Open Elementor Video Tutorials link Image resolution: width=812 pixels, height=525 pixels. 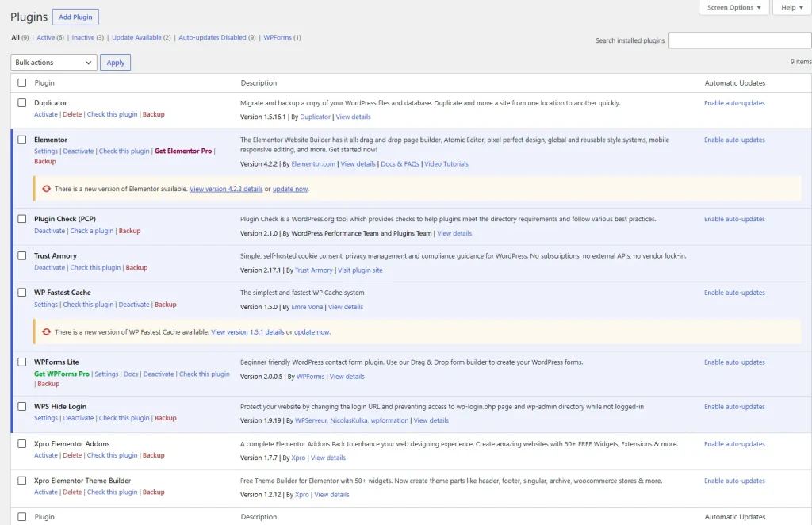446,164
